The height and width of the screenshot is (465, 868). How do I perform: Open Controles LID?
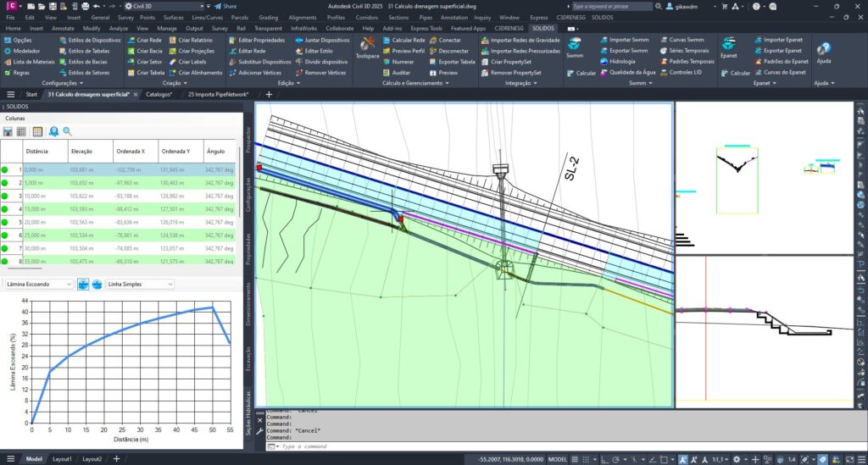point(681,73)
